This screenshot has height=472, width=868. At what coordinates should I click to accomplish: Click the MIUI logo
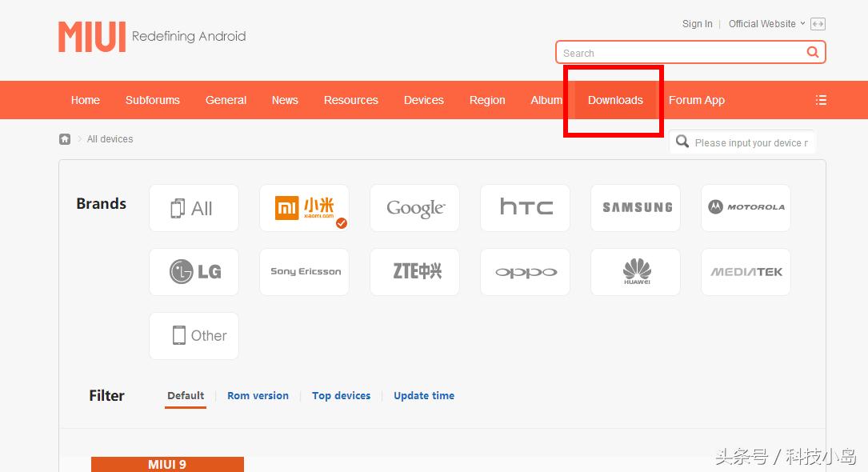point(93,37)
